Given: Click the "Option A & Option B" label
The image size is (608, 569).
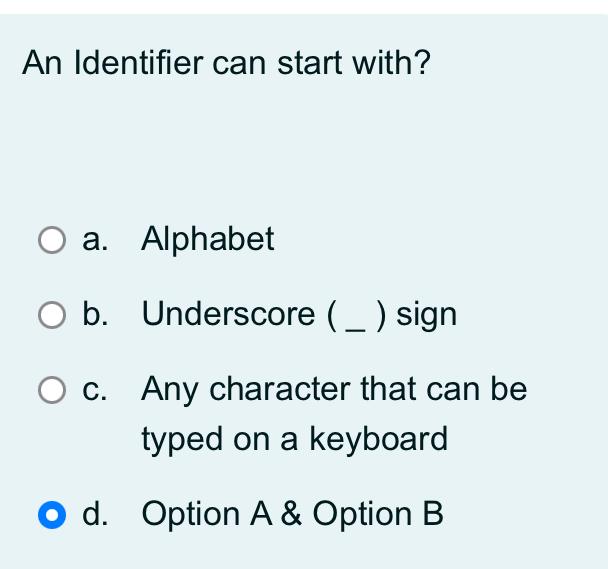Looking at the screenshot, I should 292,514.
